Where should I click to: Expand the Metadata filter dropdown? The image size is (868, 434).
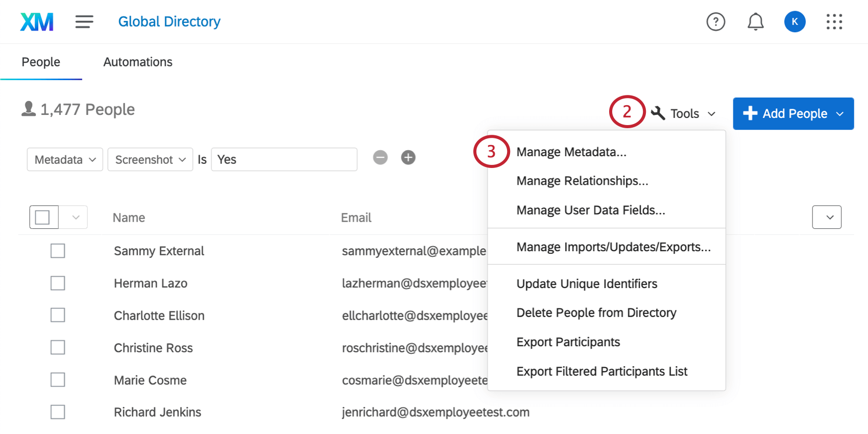[x=65, y=160]
